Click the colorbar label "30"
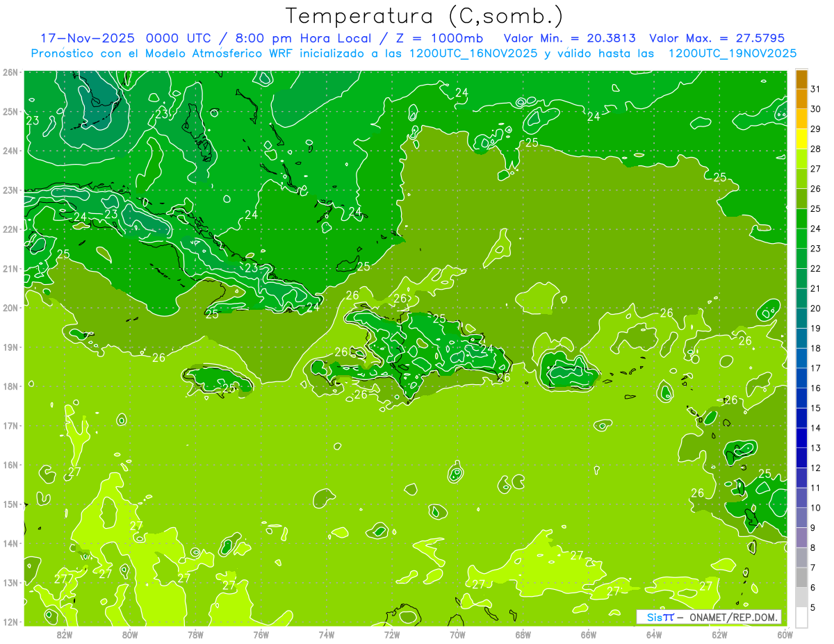 (x=815, y=108)
